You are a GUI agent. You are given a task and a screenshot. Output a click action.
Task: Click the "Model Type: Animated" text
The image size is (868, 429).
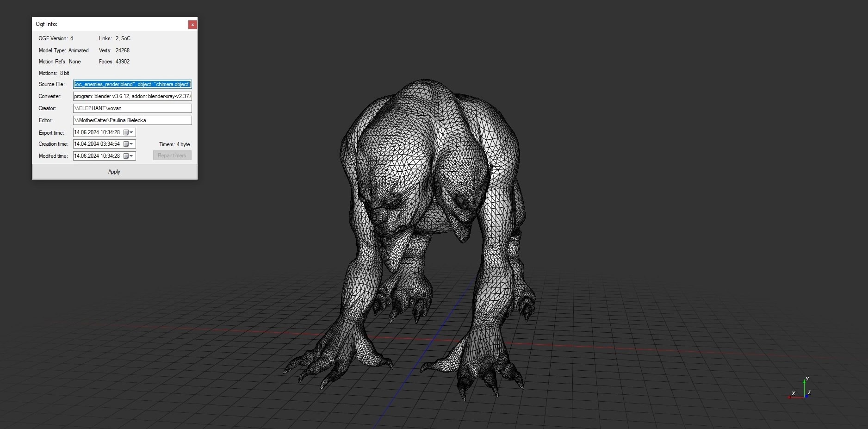coord(64,50)
